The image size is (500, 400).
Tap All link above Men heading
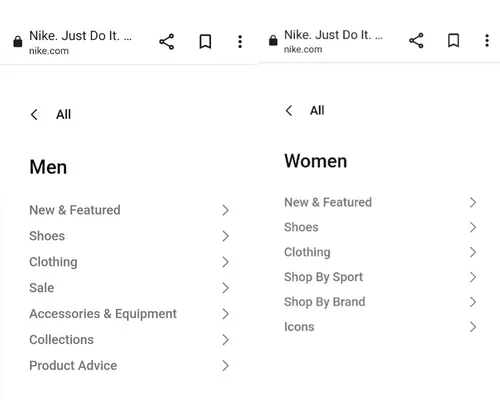tap(63, 114)
